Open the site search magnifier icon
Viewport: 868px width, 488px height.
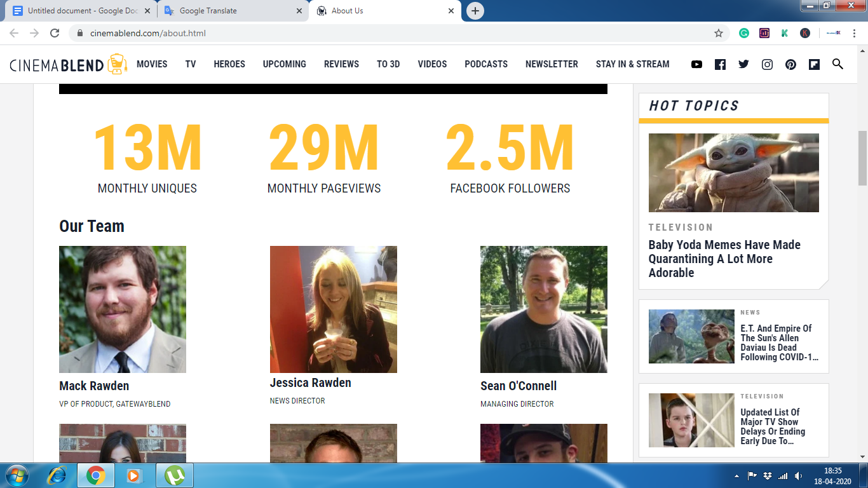click(837, 64)
